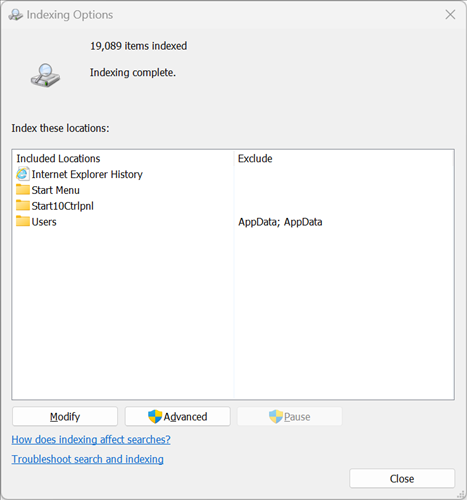Select the Users folder icon
The height and width of the screenshot is (500, 467).
23,221
